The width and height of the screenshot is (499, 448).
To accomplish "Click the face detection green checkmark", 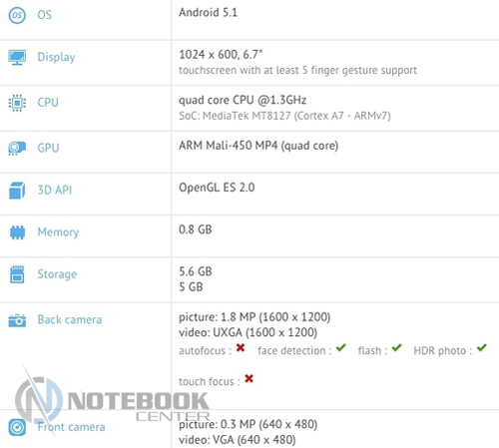I will [x=341, y=348].
